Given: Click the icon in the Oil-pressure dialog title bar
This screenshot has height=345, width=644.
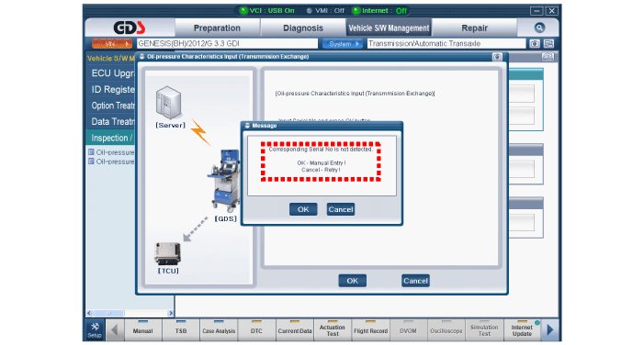Looking at the screenshot, I should 497,57.
